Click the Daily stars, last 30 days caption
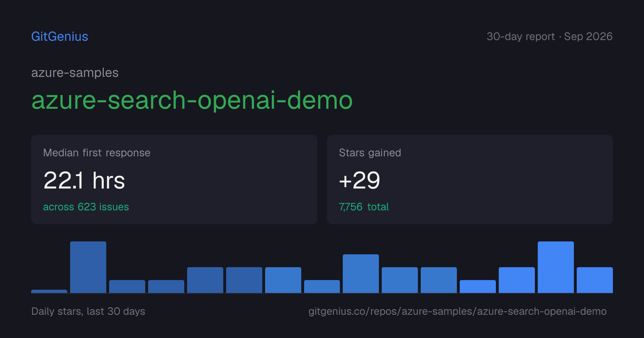Image resolution: width=644 pixels, height=338 pixels. [x=88, y=311]
